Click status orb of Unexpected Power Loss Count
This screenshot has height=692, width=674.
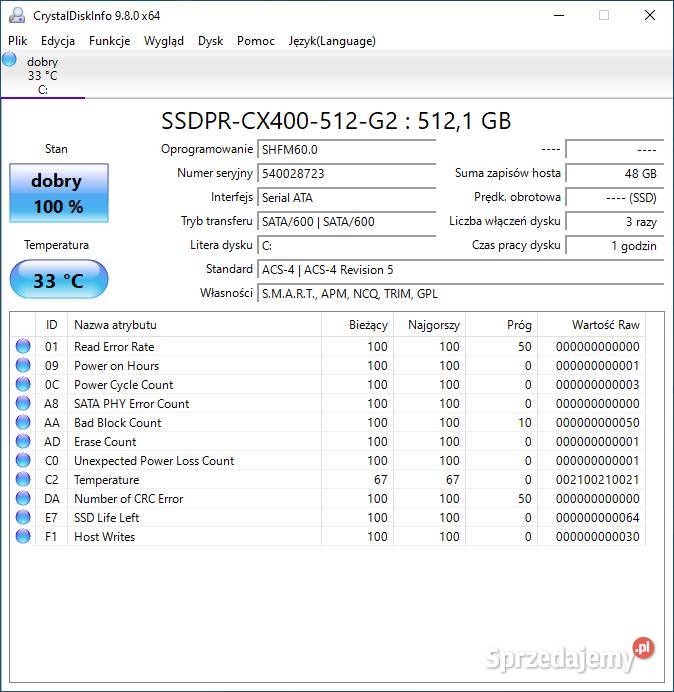point(23,460)
